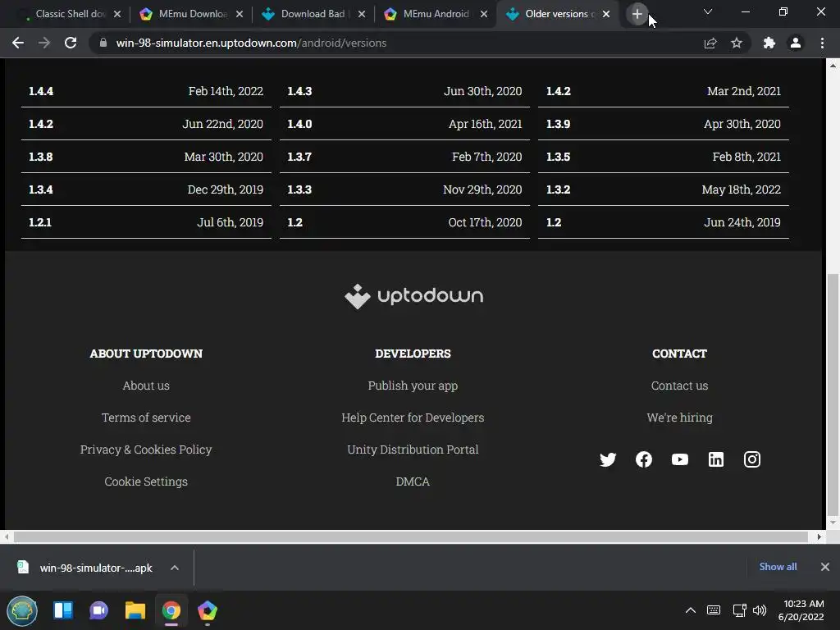
Task: Close the Classic Shell tab
Action: click(117, 14)
